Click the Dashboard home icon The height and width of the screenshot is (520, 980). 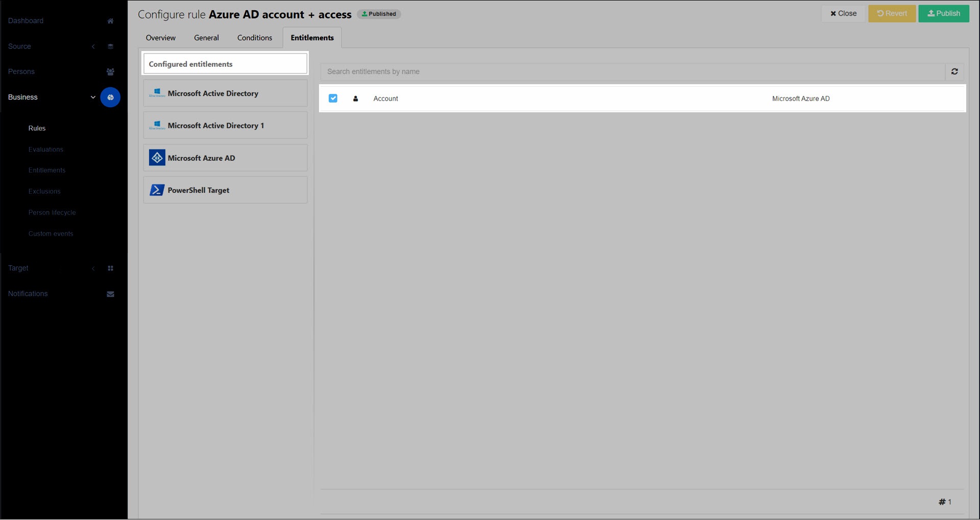coord(110,21)
